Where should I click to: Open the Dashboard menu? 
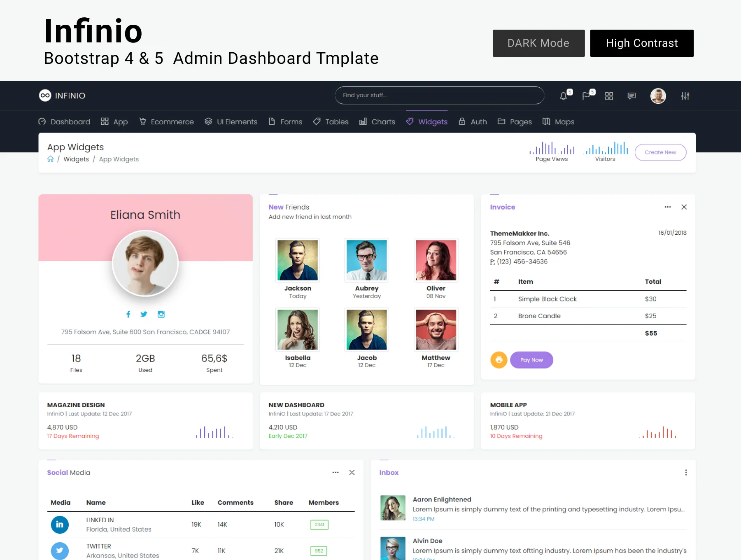point(64,122)
